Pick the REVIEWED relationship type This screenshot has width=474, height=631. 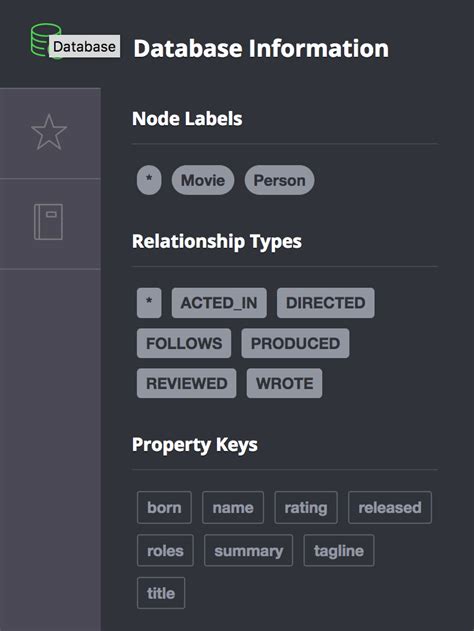coord(186,383)
